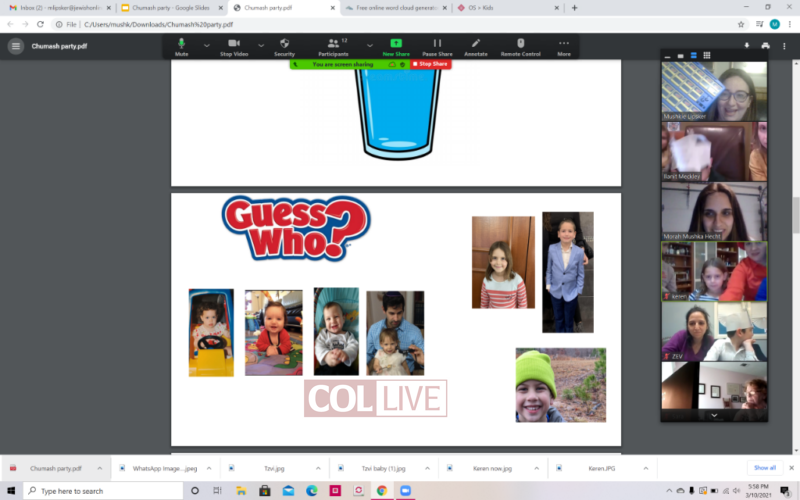Click the New Share button
800x500 pixels.
click(396, 44)
